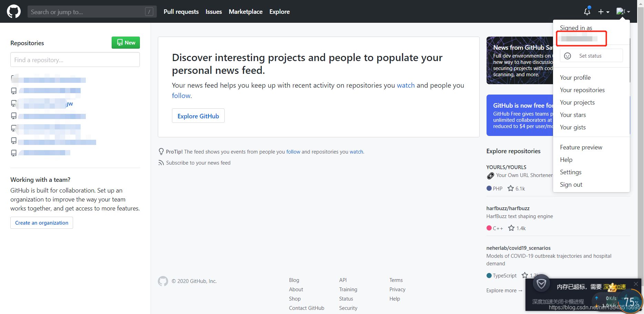Image resolution: width=644 pixels, height=314 pixels.
Task: Click the slash shortcut key icon
Action: (149, 12)
